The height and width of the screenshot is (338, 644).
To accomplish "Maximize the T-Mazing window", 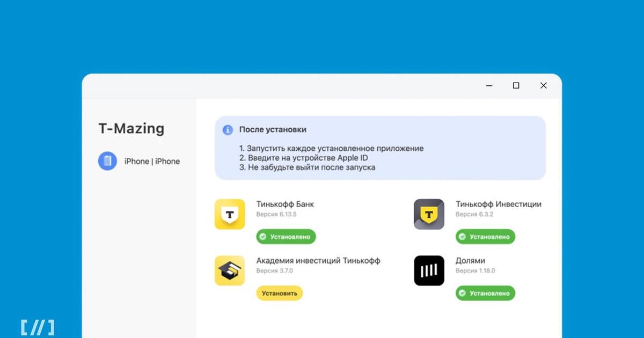I will click(516, 85).
